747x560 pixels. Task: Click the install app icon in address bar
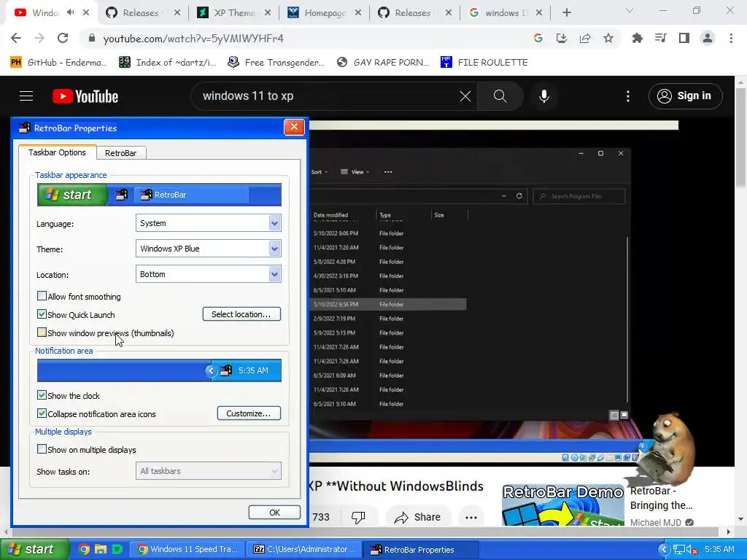[x=562, y=38]
